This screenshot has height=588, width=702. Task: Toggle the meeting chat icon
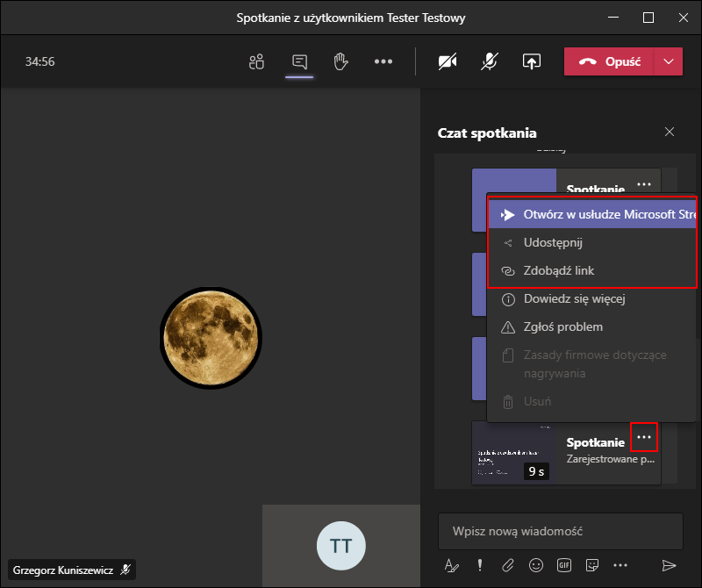coord(299,61)
